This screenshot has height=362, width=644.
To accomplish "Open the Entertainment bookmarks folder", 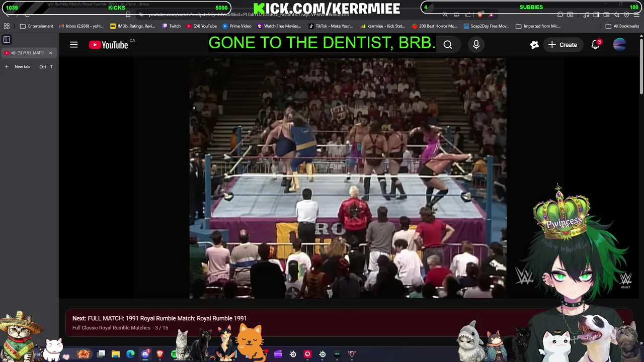I will tap(36, 26).
